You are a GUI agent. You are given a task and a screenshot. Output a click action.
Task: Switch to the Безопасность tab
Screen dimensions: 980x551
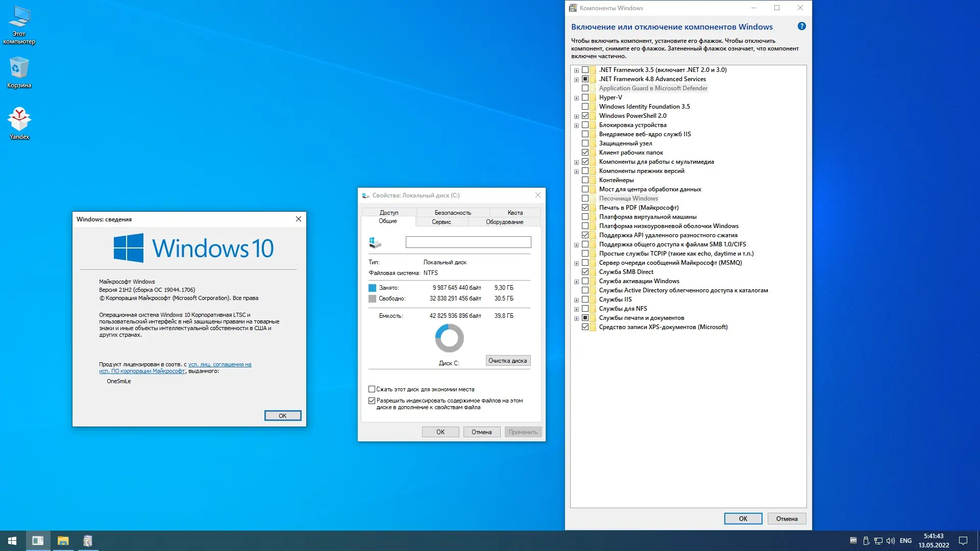click(x=453, y=213)
